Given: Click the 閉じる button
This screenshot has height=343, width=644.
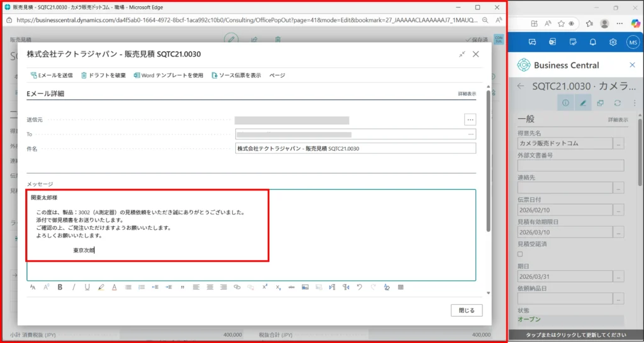Looking at the screenshot, I should click(467, 310).
